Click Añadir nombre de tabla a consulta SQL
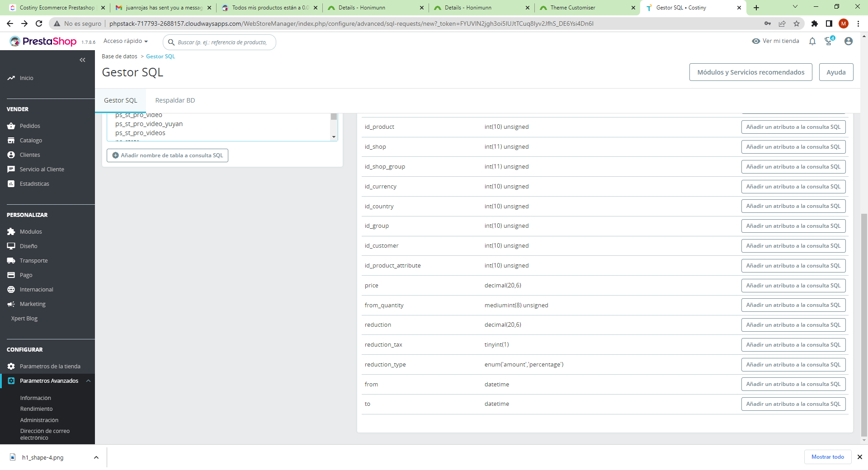The image size is (868, 470). point(167,155)
